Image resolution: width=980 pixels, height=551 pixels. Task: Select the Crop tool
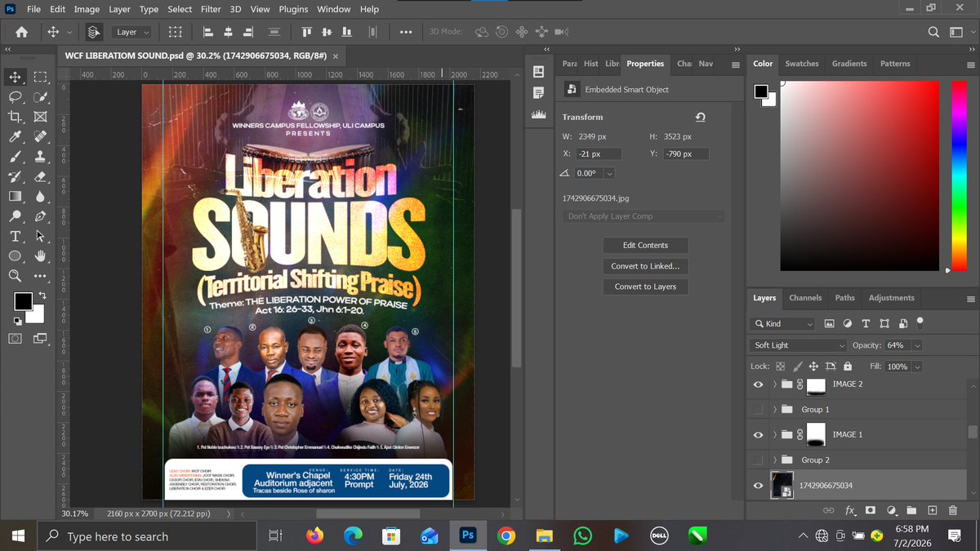tap(15, 117)
